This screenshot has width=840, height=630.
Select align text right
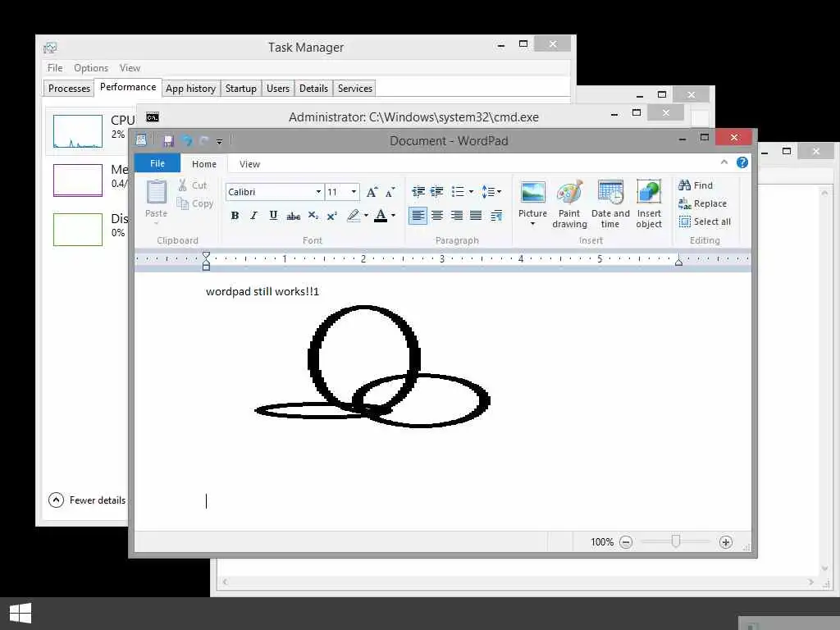pyautogui.click(x=456, y=216)
